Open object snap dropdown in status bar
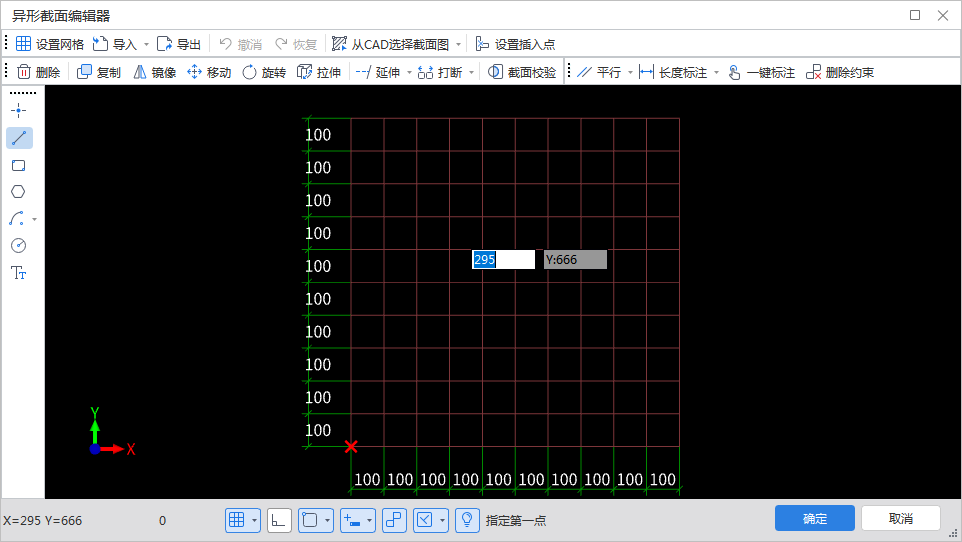This screenshot has height=542, width=962. click(327, 520)
